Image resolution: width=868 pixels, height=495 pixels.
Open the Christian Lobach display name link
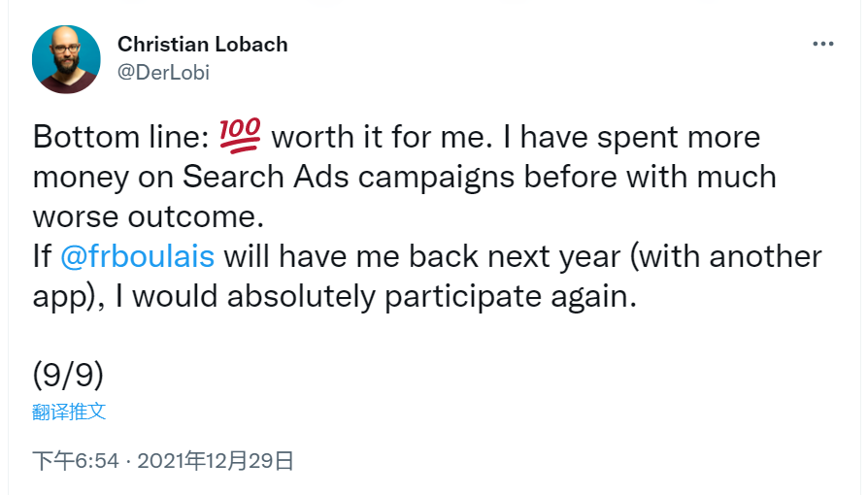pyautogui.click(x=202, y=45)
